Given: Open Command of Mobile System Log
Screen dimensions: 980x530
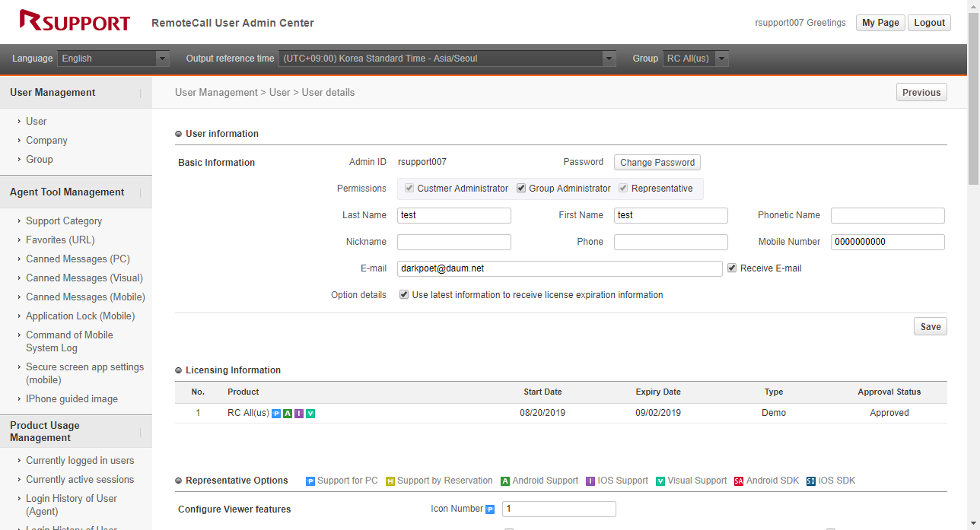Looking at the screenshot, I should 69,341.
